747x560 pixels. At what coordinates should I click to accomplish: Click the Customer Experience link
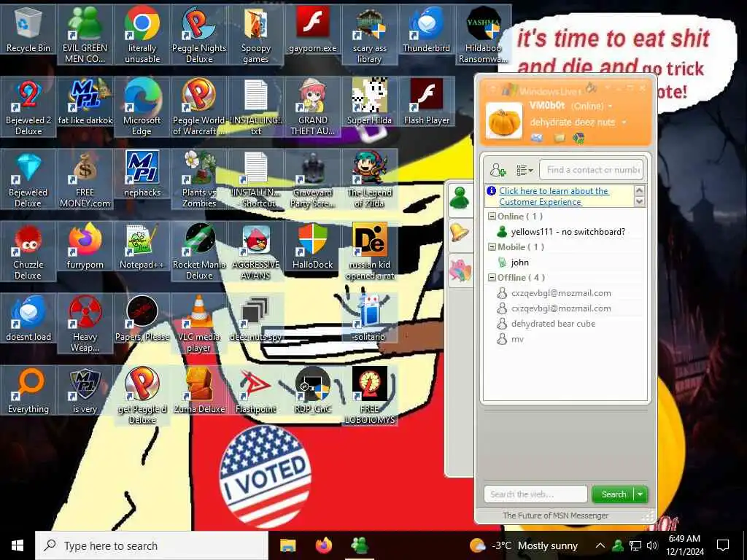coord(554,196)
